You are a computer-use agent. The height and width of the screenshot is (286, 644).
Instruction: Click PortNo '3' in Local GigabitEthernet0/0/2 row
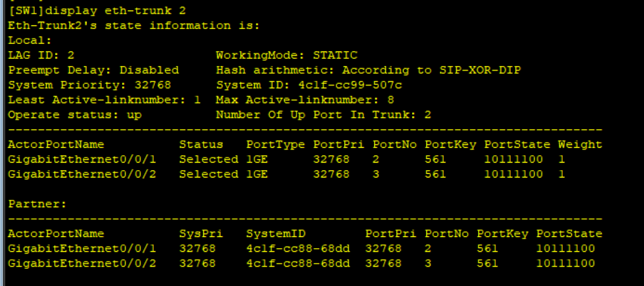pyautogui.click(x=376, y=174)
